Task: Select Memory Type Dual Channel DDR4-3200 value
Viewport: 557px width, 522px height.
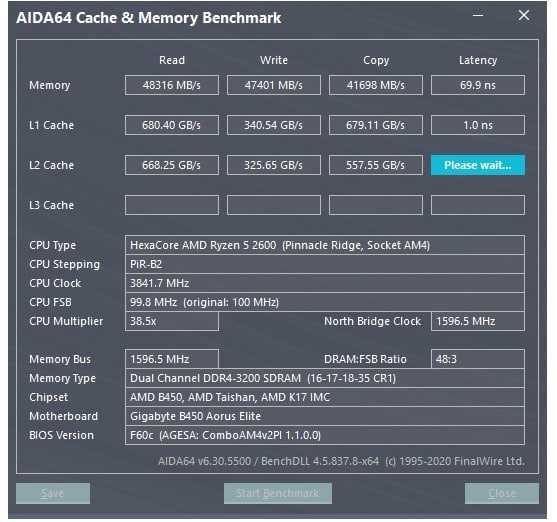Action: pos(325,378)
